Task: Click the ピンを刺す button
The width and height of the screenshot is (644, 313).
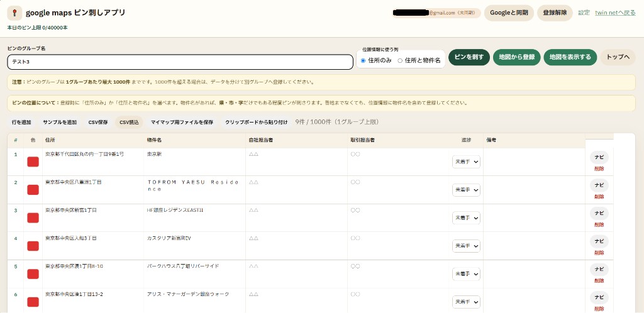Action: tap(469, 57)
